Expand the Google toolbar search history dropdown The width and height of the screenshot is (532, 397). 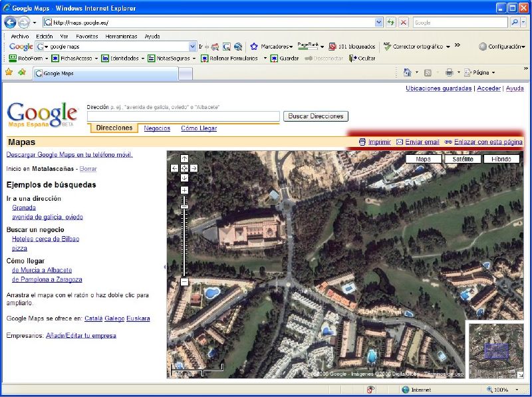click(192, 47)
